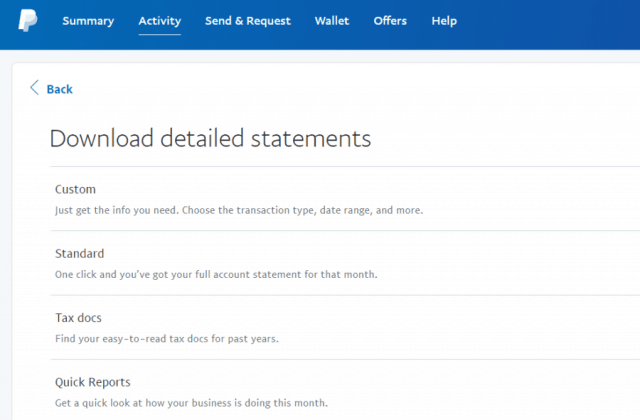The width and height of the screenshot is (640, 420).
Task: Click the Back link text
Action: [x=60, y=89]
